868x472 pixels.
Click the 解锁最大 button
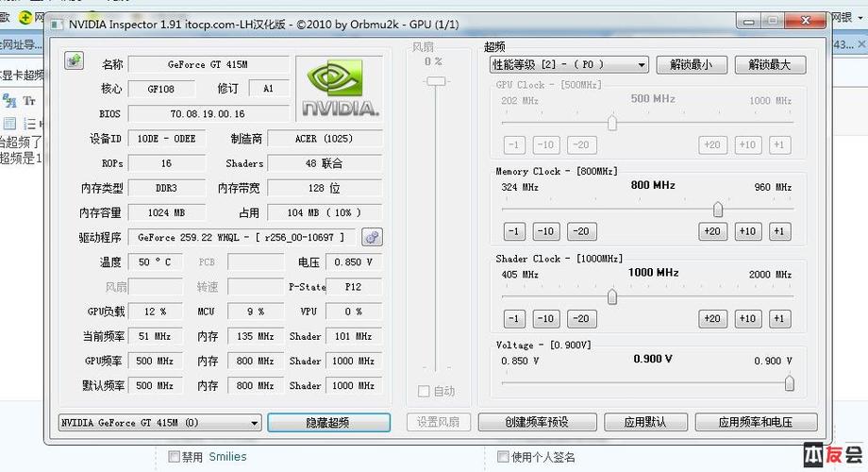click(x=770, y=65)
